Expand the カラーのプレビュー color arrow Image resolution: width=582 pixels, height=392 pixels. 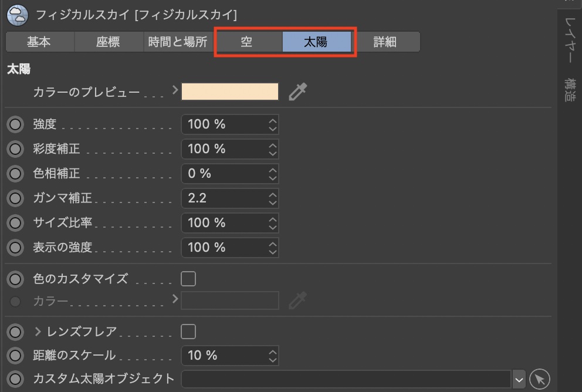pos(175,90)
